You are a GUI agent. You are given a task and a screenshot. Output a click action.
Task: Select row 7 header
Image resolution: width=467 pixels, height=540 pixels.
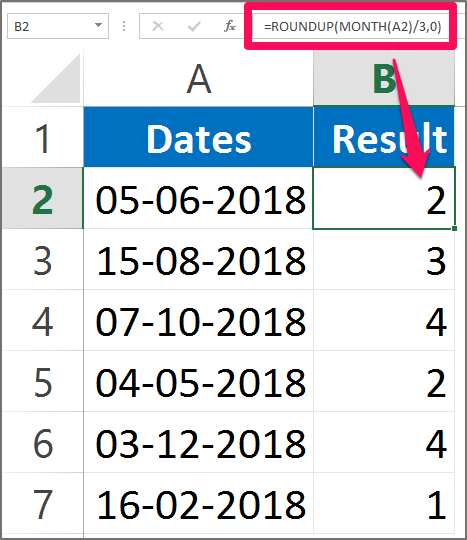(42, 503)
